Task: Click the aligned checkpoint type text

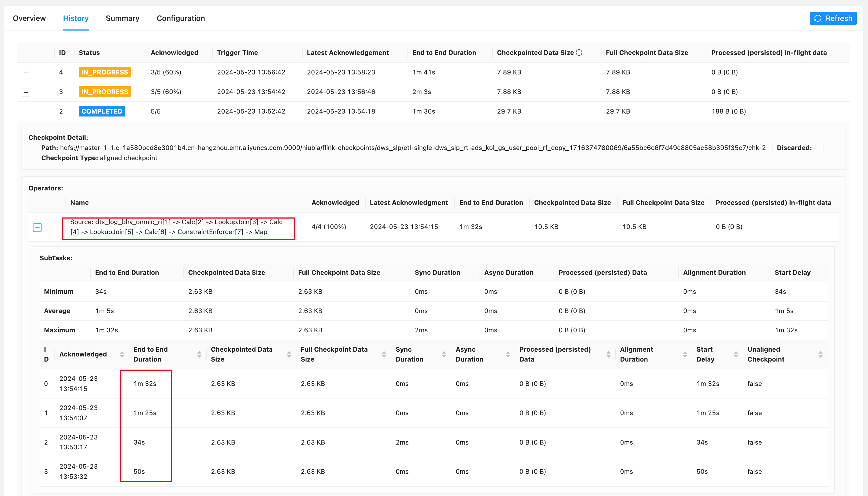Action: [x=128, y=158]
